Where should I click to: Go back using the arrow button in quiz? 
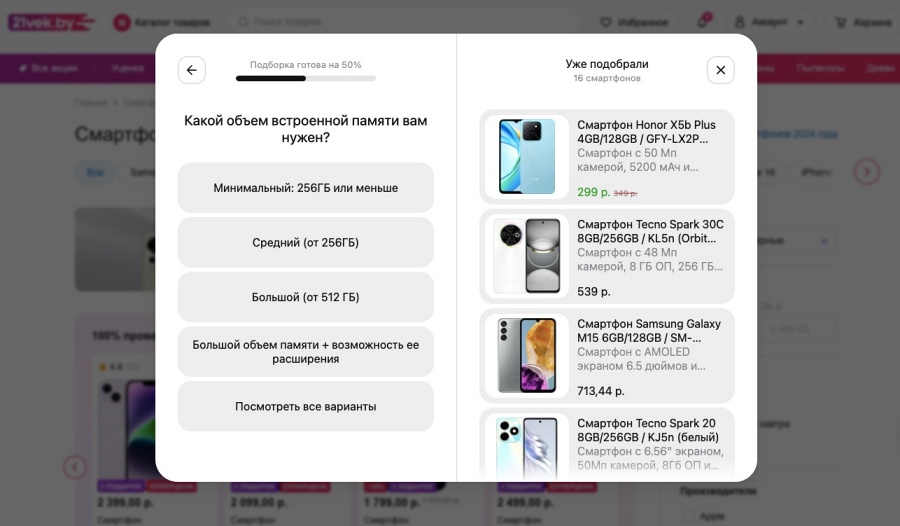coord(192,70)
